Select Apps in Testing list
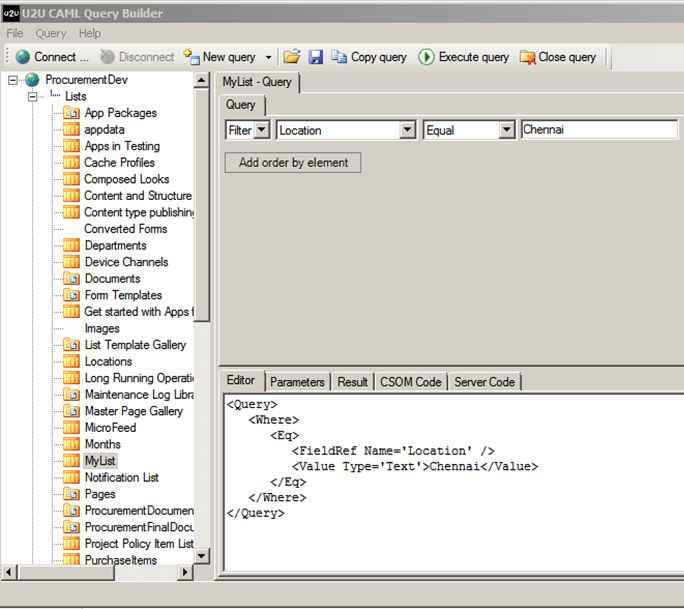The image size is (684, 609). tap(122, 146)
